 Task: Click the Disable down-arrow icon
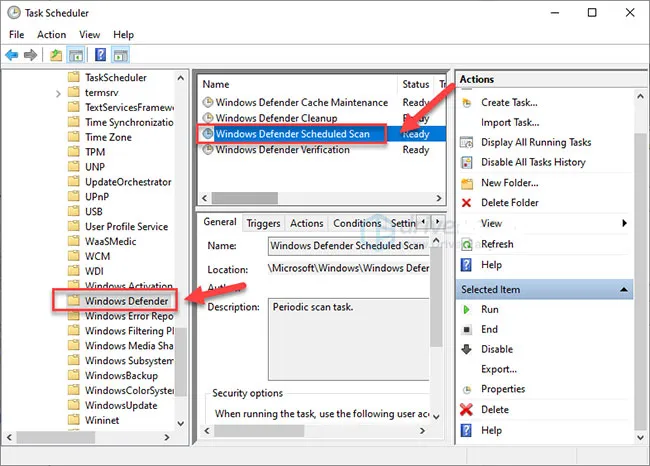coord(466,349)
